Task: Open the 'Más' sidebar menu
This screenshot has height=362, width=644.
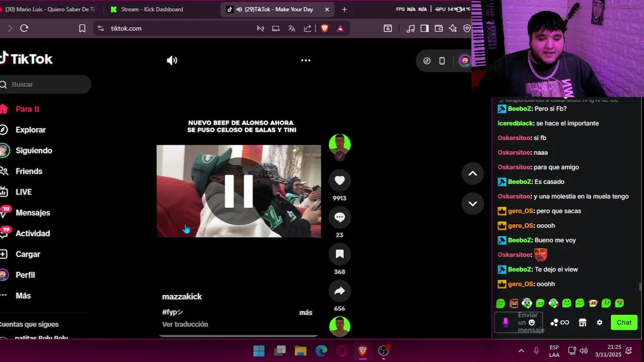Action: click(23, 296)
